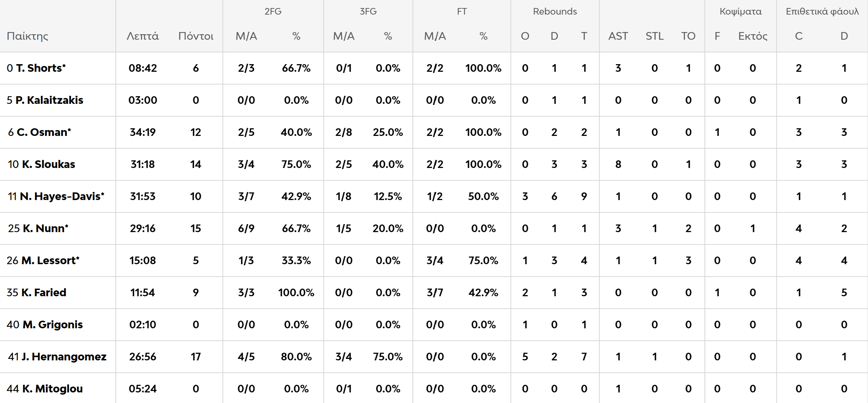Click the Επιθετικά φάουλ group header

[822, 11]
